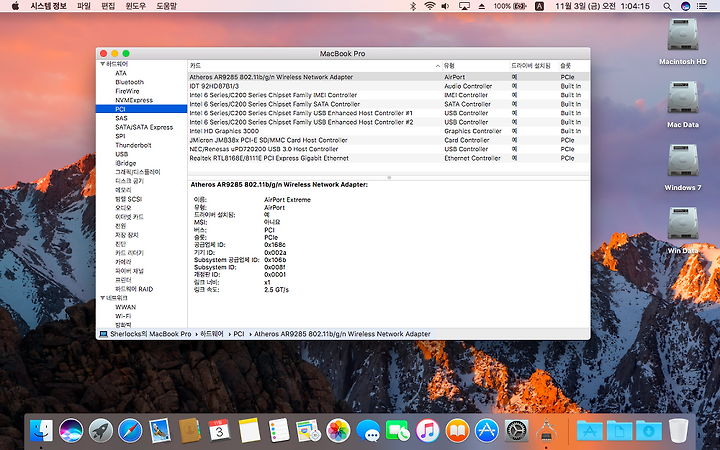Open Launchpad rocket icon in dock
The image size is (720, 450).
point(101,431)
